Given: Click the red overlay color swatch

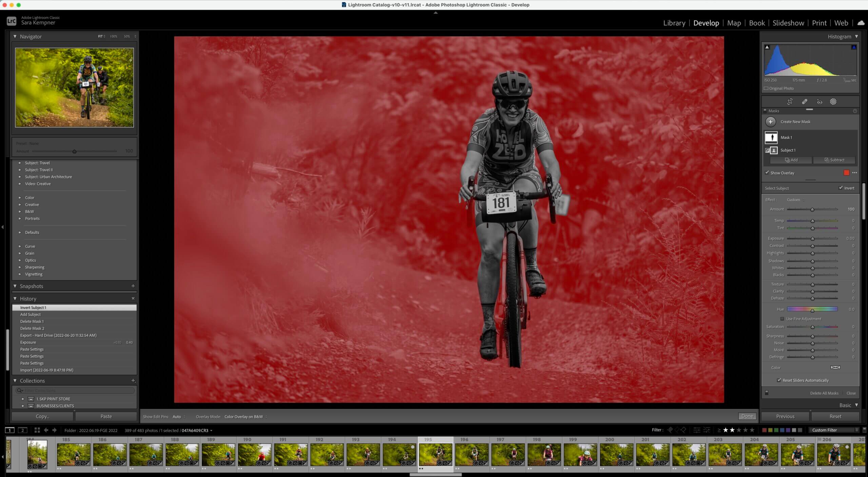Looking at the screenshot, I should [846, 173].
